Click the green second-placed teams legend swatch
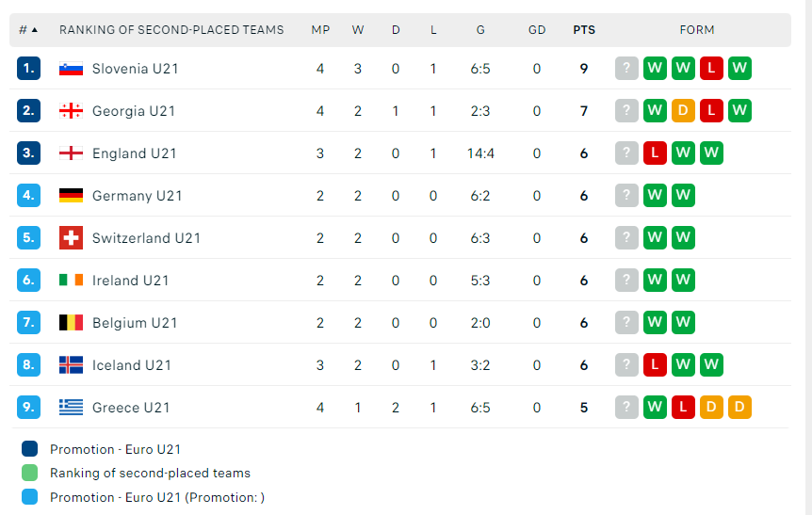Screen dimensions: 812x515 click(x=29, y=473)
